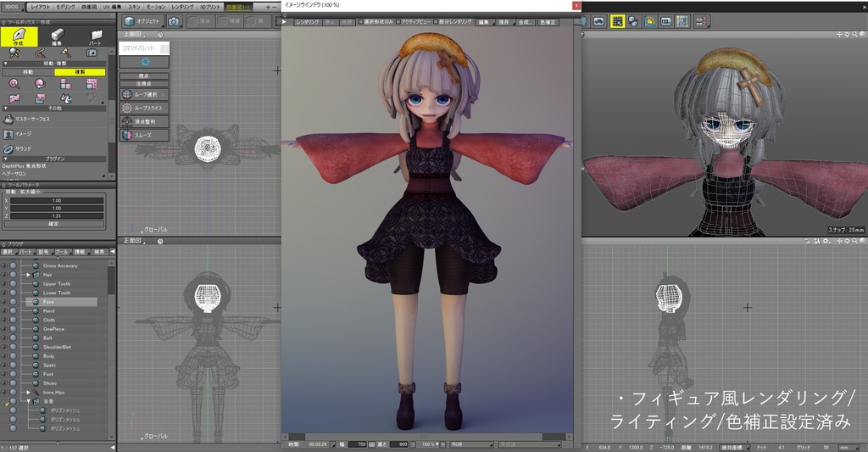Switch to the 3Dプリント tab
The image size is (868, 452).
click(210, 7)
